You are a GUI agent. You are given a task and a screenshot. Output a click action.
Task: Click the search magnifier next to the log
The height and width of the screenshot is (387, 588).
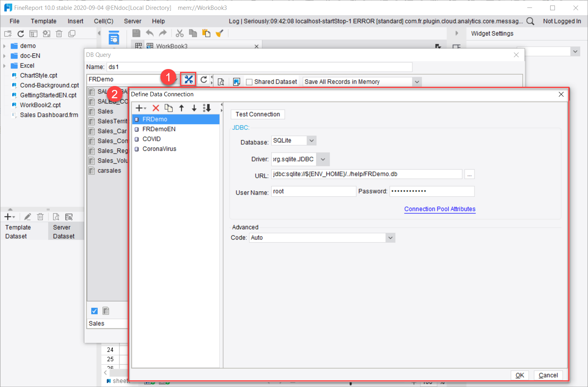pyautogui.click(x=530, y=21)
